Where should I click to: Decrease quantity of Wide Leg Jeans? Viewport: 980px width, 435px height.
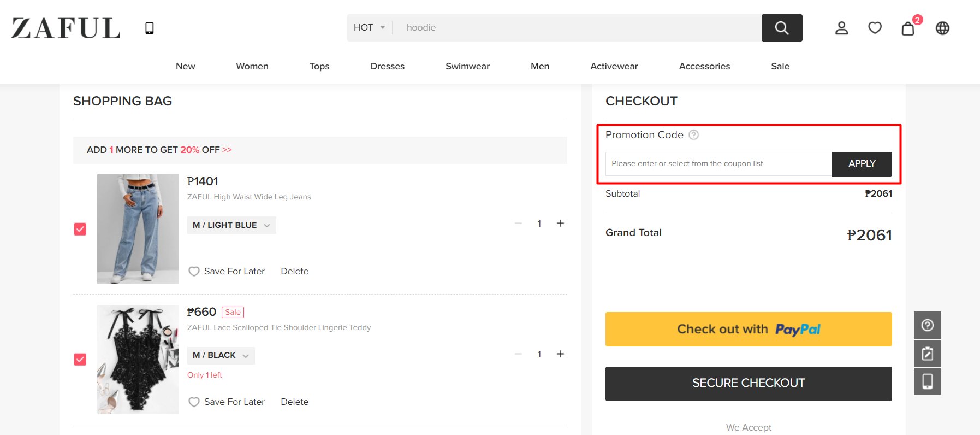coord(519,223)
